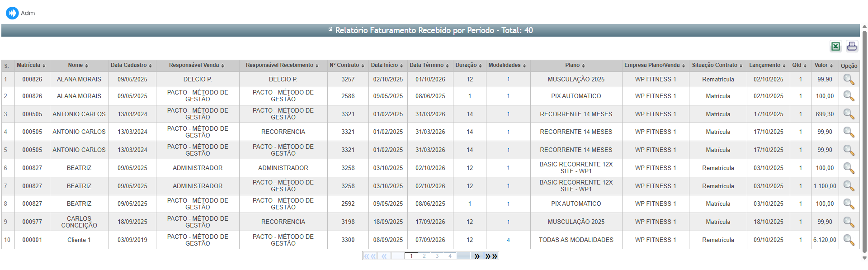The width and height of the screenshot is (868, 270).
Task: Sort by Data Cadastro column header
Action: pos(131,66)
